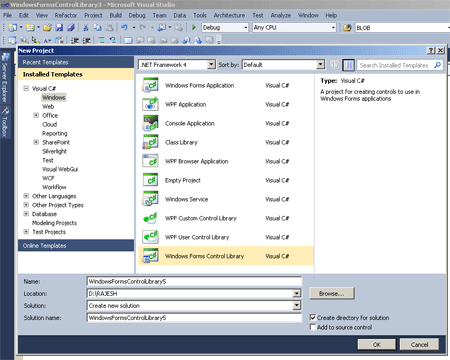Collapse the Visual C# tree node
This screenshot has height=360, width=450.
[x=26, y=88]
